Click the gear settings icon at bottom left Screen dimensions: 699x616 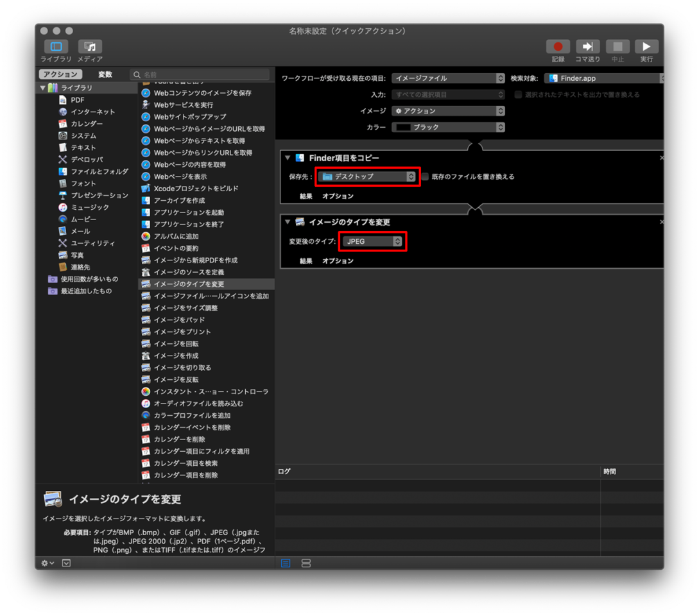pyautogui.click(x=47, y=563)
